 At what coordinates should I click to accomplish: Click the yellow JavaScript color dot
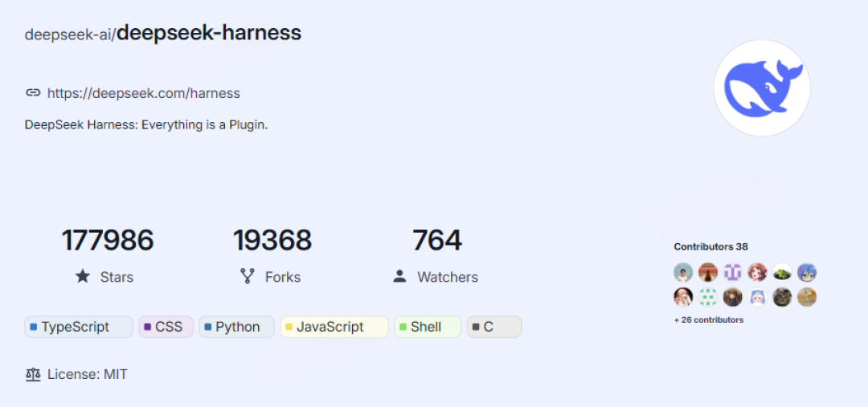[x=289, y=327]
